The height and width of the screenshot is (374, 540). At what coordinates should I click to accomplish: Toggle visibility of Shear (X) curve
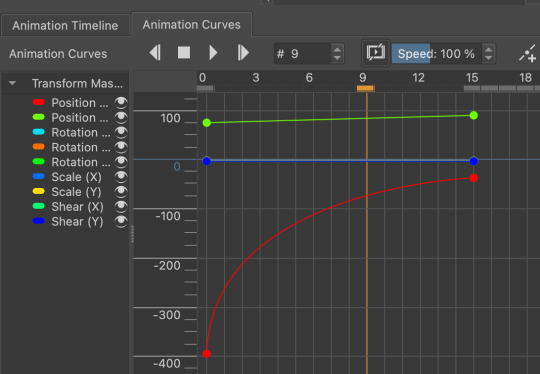click(x=121, y=206)
